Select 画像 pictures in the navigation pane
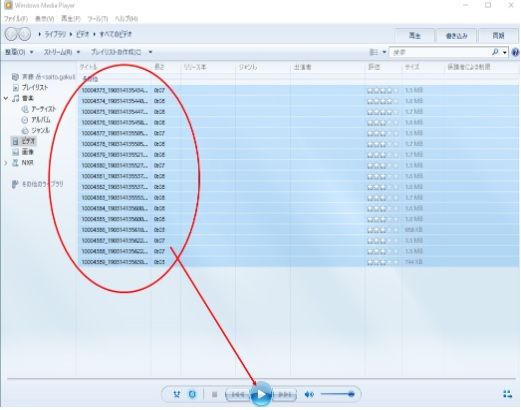This screenshot has width=521, height=410. (x=28, y=152)
